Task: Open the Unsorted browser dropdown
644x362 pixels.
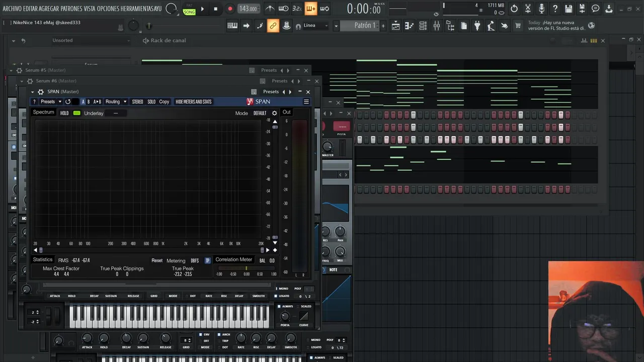Action: click(x=91, y=40)
